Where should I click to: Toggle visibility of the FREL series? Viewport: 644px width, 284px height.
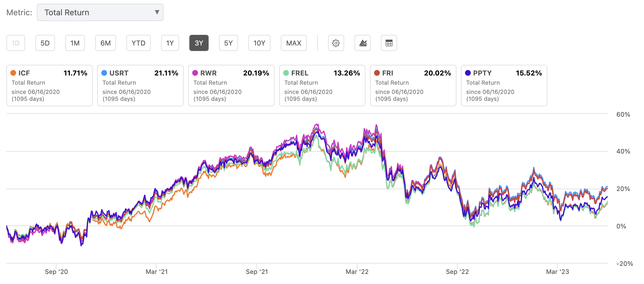tap(286, 73)
